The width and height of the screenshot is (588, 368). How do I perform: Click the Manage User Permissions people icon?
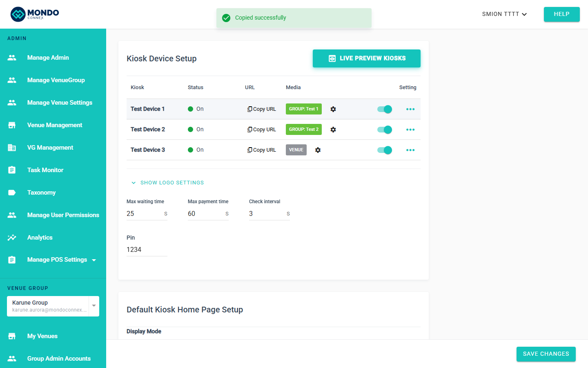click(12, 215)
